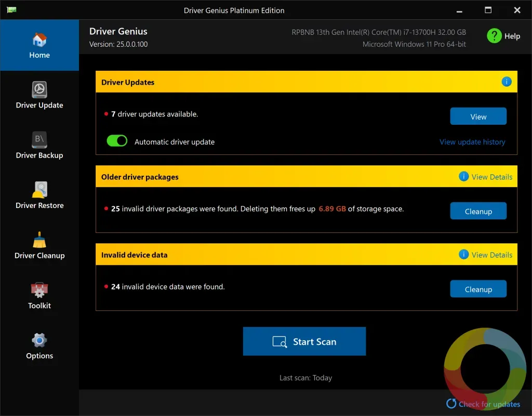Click the info icon in Driver Updates header
The width and height of the screenshot is (532, 416).
[x=506, y=82]
